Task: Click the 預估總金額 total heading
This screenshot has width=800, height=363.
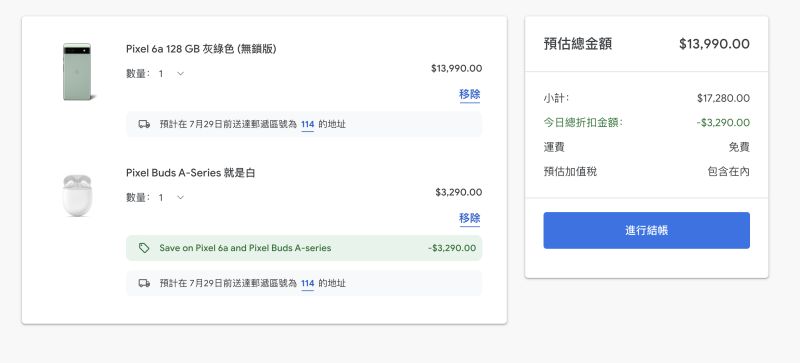Action: [578, 44]
